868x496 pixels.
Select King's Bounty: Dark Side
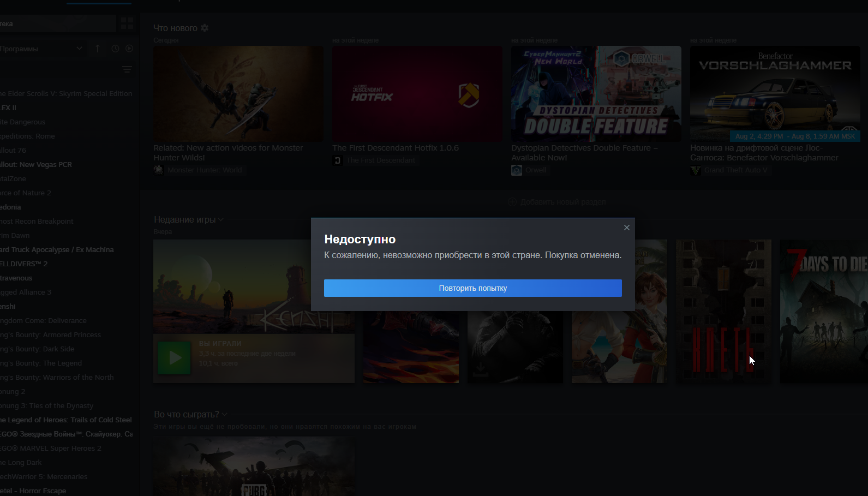tap(37, 349)
